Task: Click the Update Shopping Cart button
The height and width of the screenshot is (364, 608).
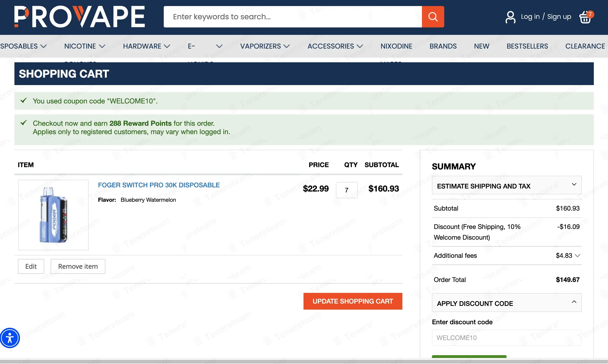Action: [x=353, y=301]
